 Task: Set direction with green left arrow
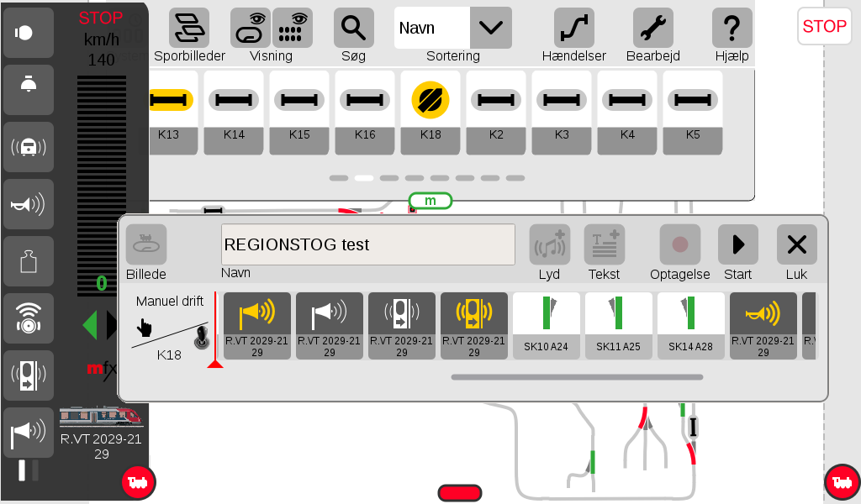(x=90, y=325)
